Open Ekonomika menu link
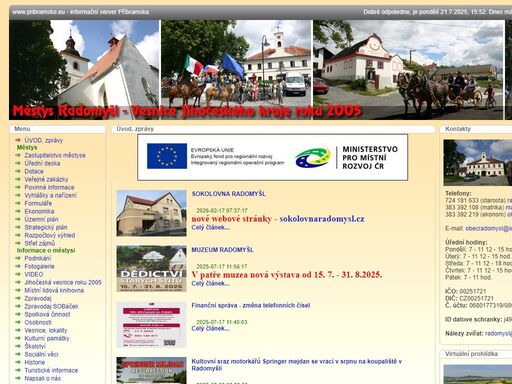The image size is (512, 384). [39, 211]
